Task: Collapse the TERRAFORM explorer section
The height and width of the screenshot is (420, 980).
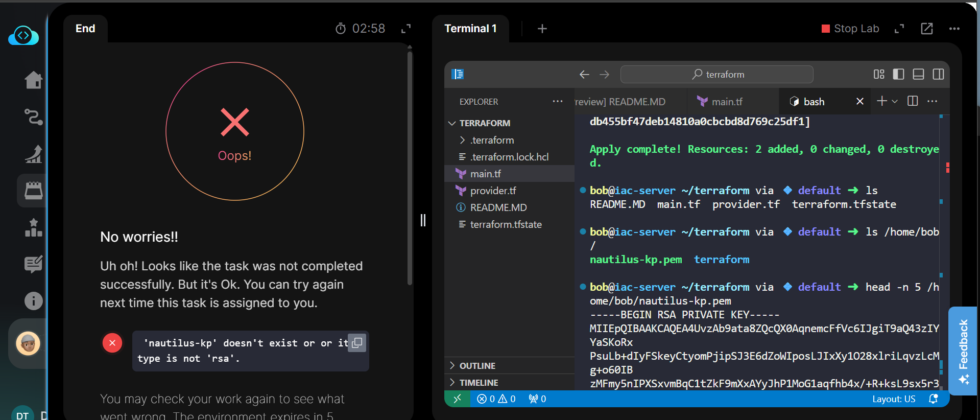Action: coord(484,123)
